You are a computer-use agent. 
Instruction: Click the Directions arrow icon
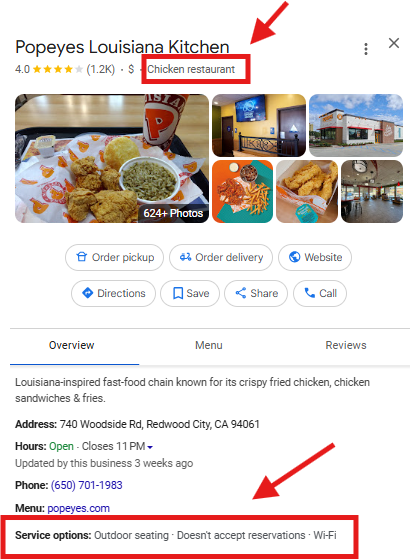(x=88, y=293)
